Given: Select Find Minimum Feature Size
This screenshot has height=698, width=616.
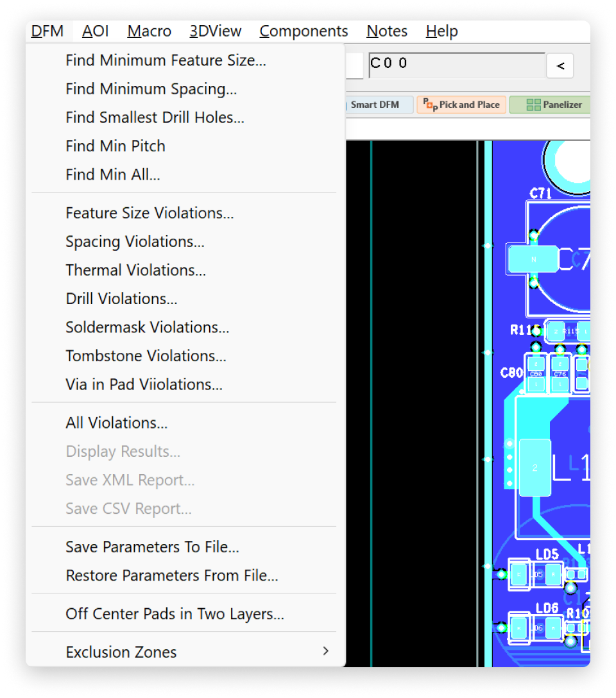Looking at the screenshot, I should (x=166, y=60).
